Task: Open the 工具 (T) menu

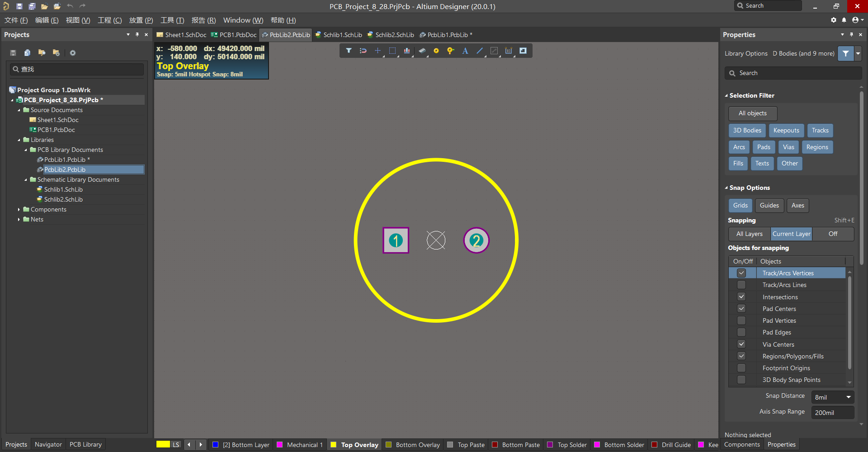Action: coord(172,20)
